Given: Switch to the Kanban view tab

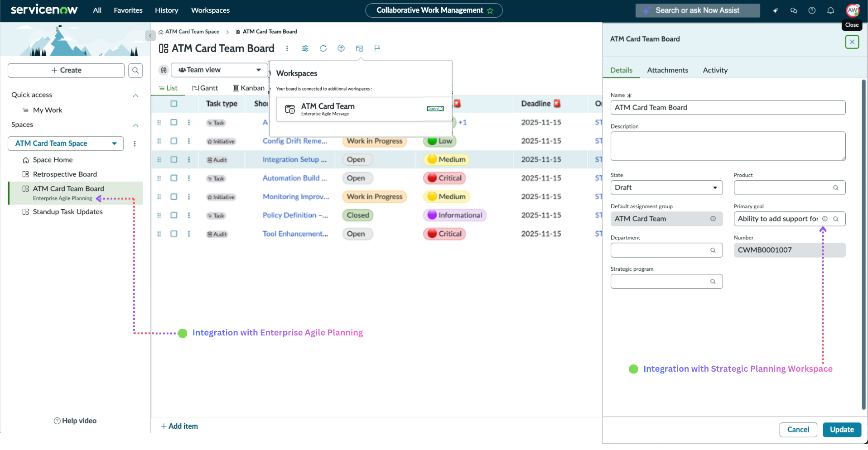Looking at the screenshot, I should coord(249,88).
